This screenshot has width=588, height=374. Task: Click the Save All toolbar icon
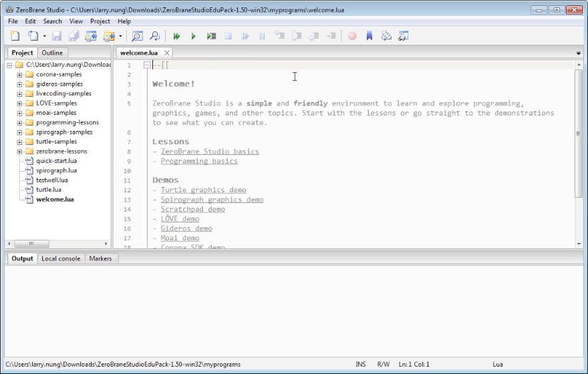pos(74,36)
